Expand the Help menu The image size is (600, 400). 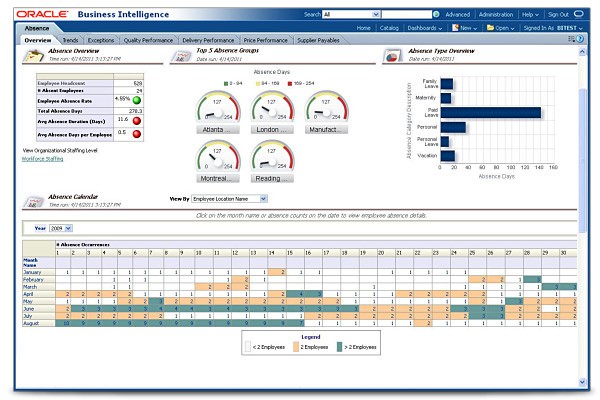point(530,15)
